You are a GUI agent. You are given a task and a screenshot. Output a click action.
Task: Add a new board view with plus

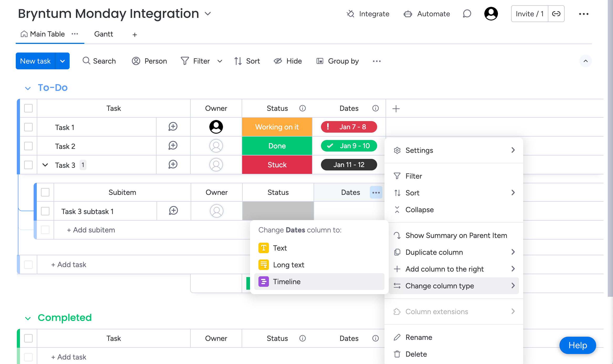point(135,35)
